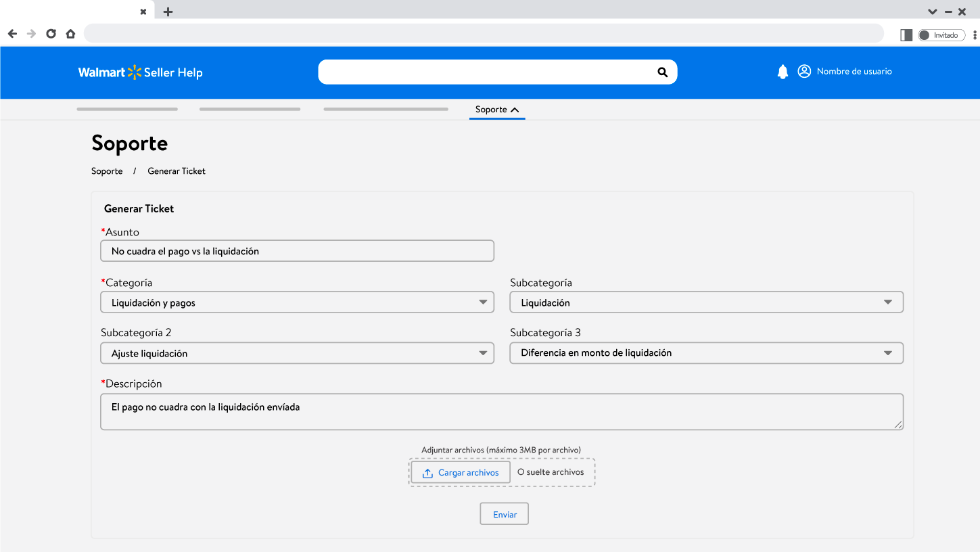The width and height of the screenshot is (980, 552).
Task: Open notifications bell icon
Action: 783,72
